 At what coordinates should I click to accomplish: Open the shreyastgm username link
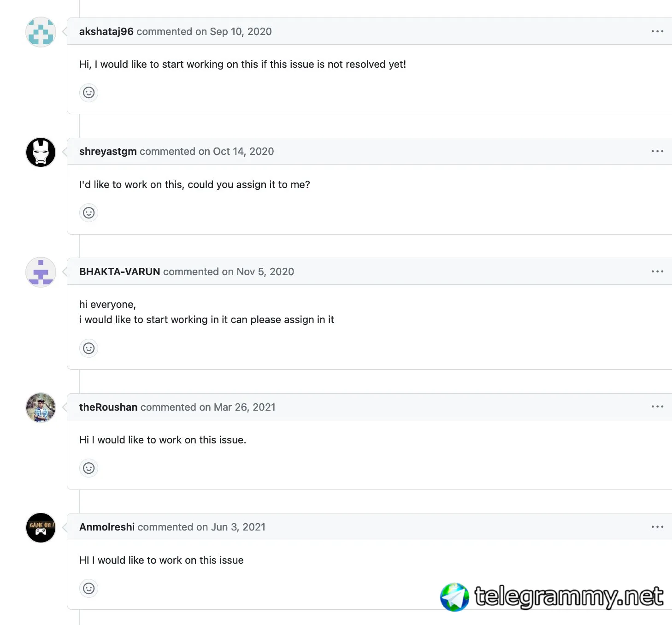pyautogui.click(x=108, y=151)
